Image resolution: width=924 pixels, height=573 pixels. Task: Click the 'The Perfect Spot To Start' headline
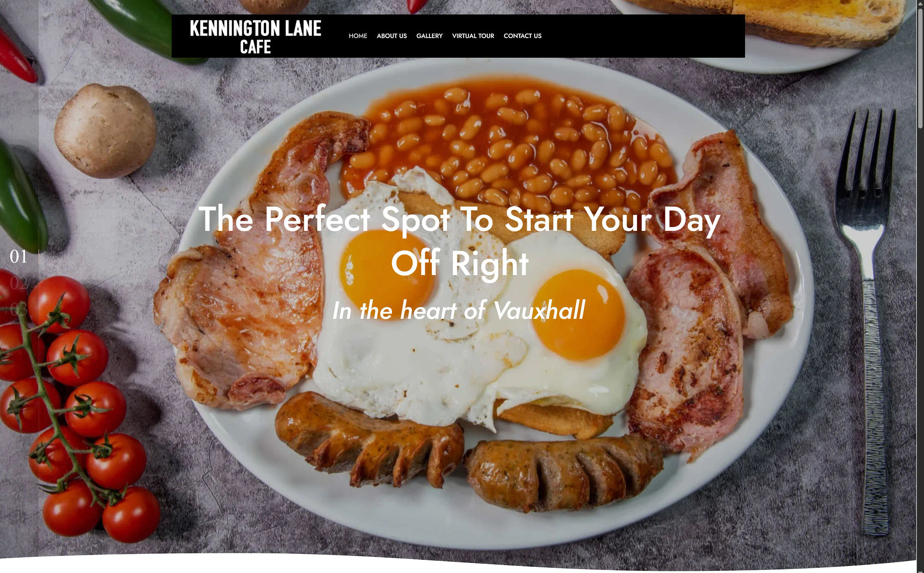point(459,241)
